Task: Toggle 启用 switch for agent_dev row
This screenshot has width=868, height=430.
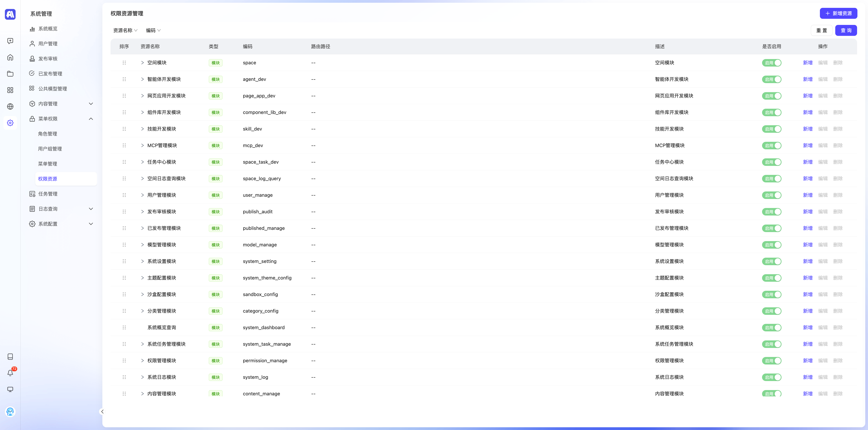Action: tap(771, 80)
